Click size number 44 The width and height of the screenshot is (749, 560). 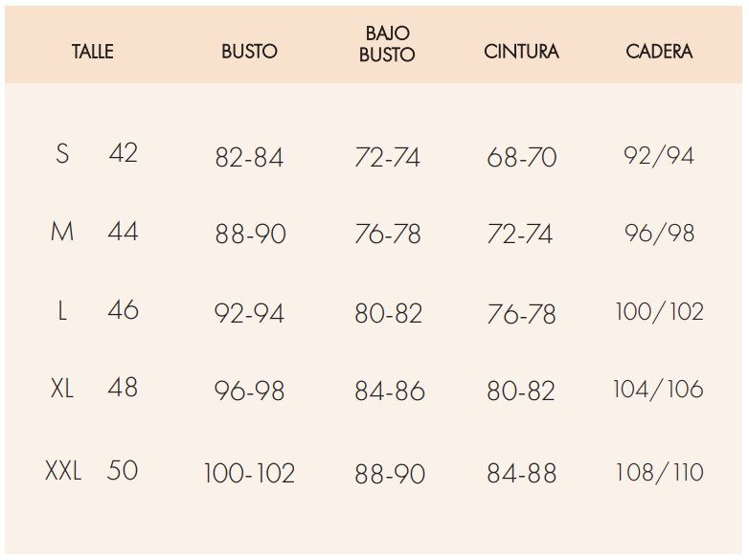click(123, 231)
